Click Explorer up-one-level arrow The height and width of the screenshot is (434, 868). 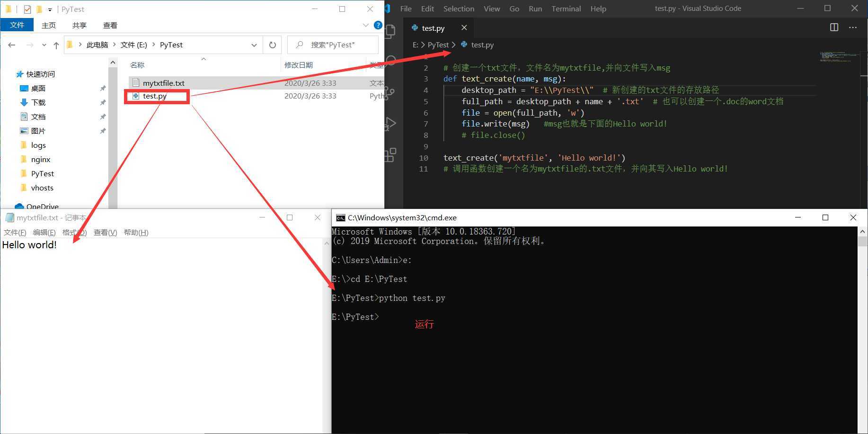pyautogui.click(x=56, y=45)
